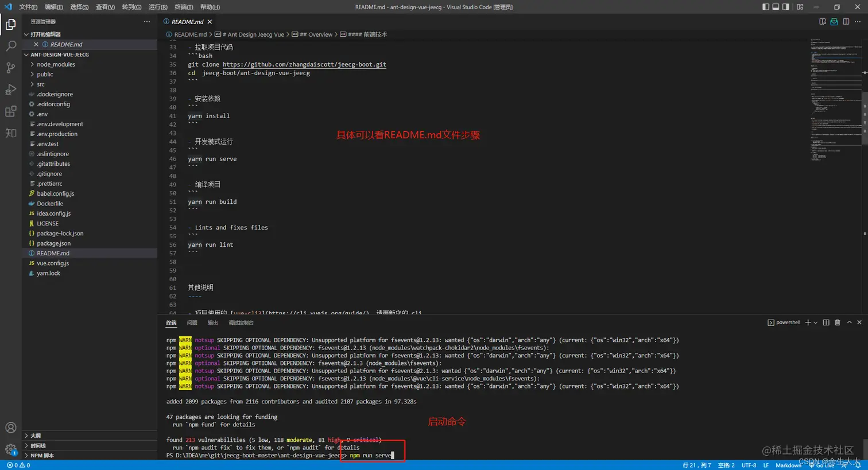Image resolution: width=868 pixels, height=470 pixels.
Task: Switch to the Output panel tab (输出)
Action: [212, 323]
